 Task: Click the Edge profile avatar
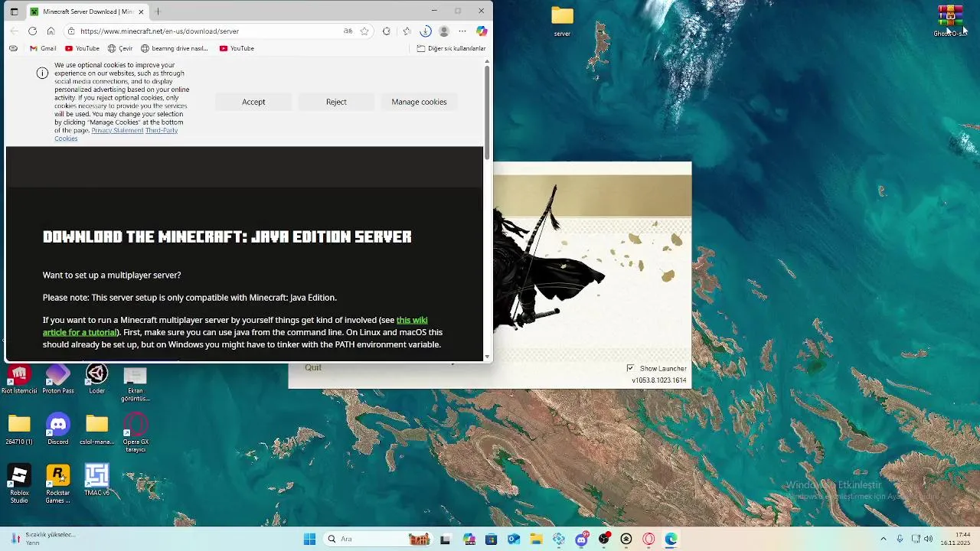444,31
